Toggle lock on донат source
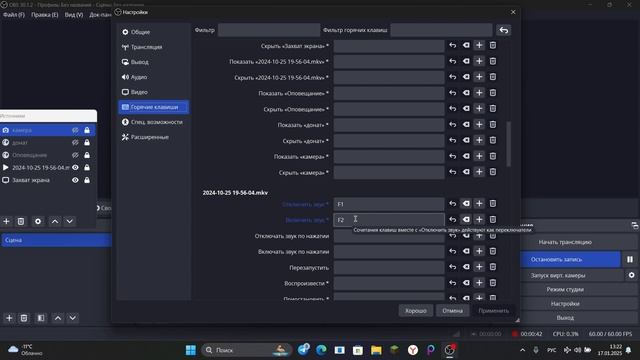 (87, 142)
